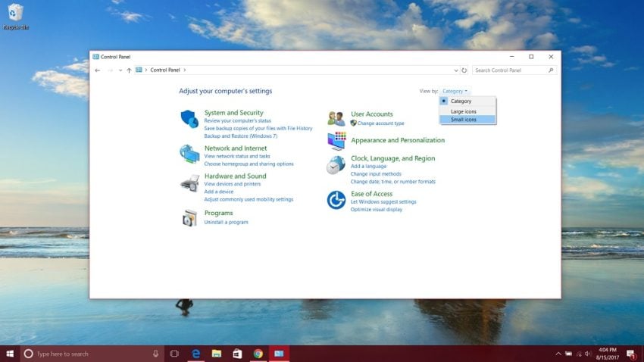Click View devices and printers
Screen dimensions: 644x362
[233, 184]
